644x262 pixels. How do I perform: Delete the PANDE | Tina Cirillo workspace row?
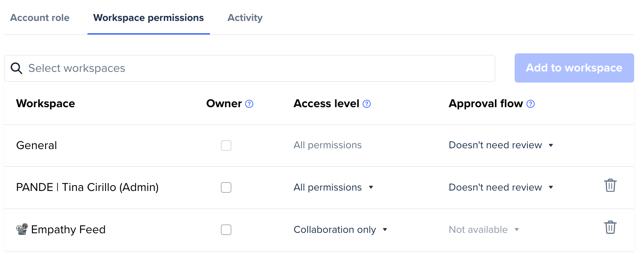click(610, 186)
